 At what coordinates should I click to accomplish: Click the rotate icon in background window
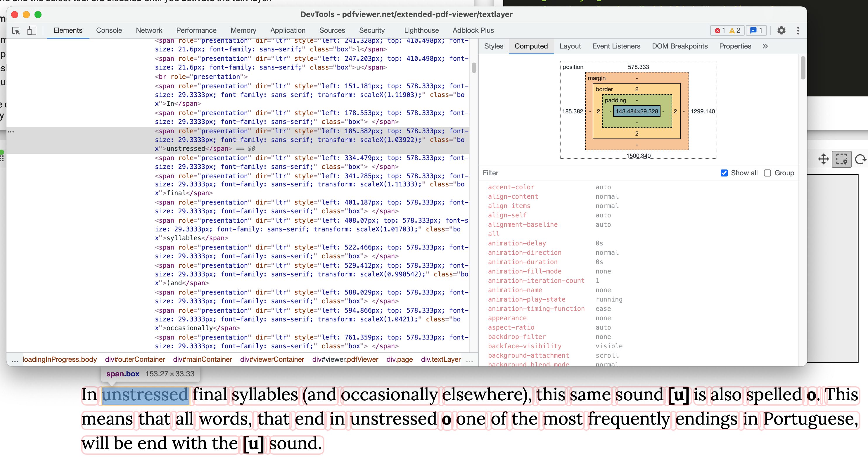[x=861, y=159]
